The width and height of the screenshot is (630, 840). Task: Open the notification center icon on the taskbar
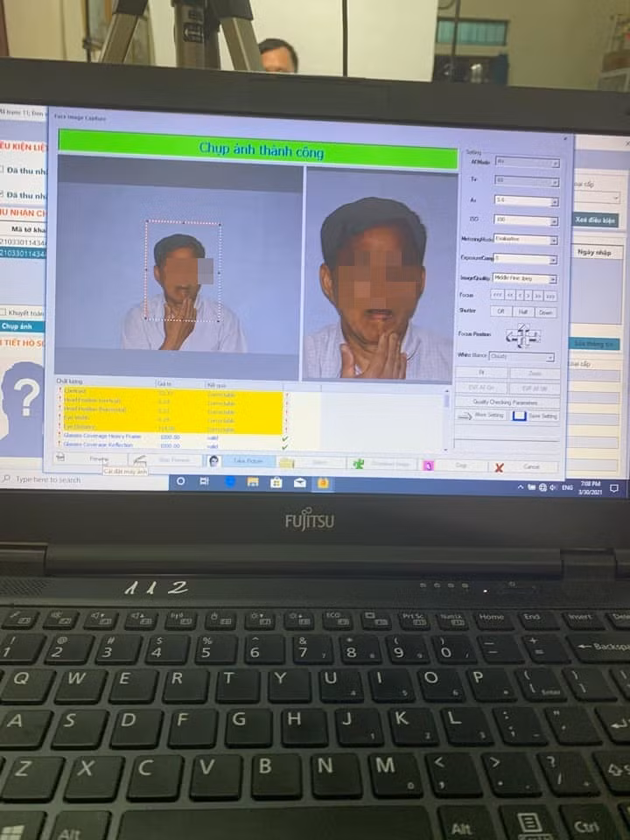(614, 488)
